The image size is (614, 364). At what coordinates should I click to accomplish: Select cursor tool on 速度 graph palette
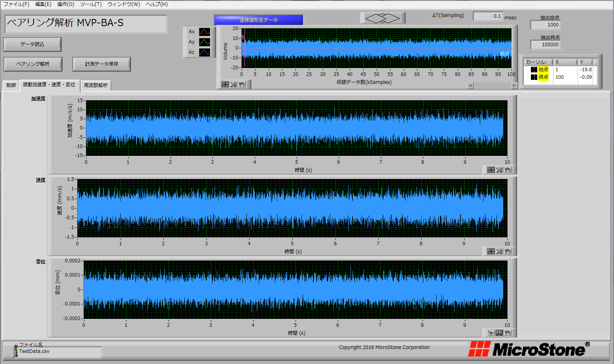click(491, 251)
